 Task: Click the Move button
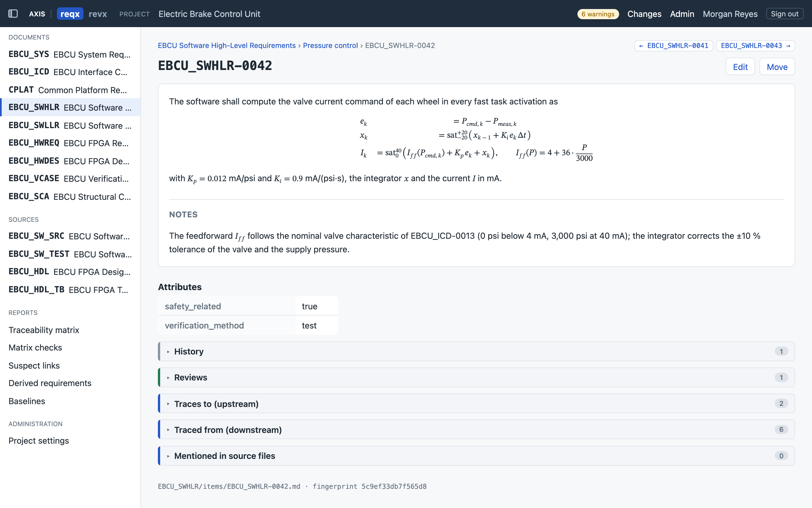[x=777, y=67]
